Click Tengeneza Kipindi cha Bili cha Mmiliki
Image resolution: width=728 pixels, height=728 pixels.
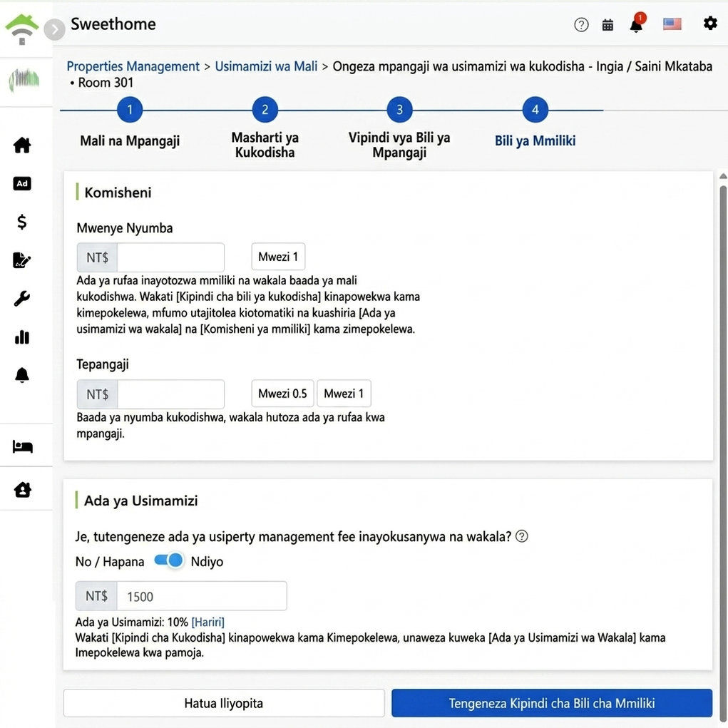pos(552,703)
